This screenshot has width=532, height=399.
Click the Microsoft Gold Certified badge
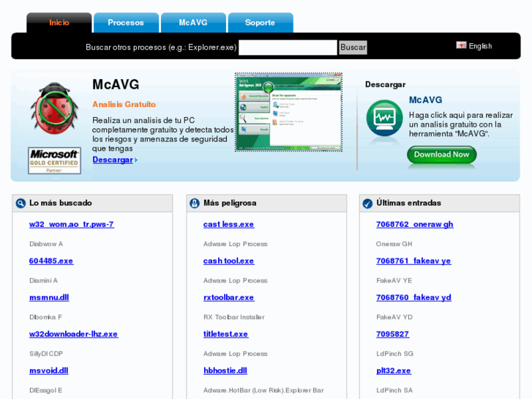pos(55,160)
